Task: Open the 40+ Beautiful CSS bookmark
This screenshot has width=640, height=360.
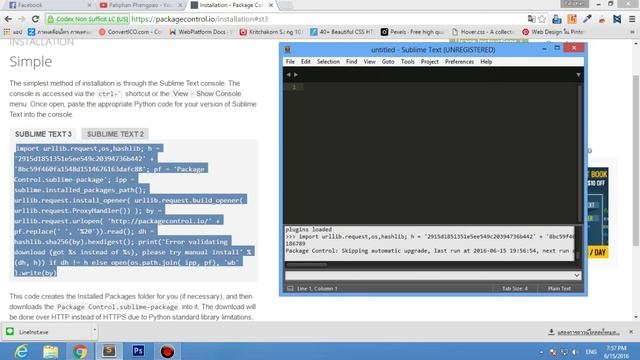Action: [x=341, y=32]
